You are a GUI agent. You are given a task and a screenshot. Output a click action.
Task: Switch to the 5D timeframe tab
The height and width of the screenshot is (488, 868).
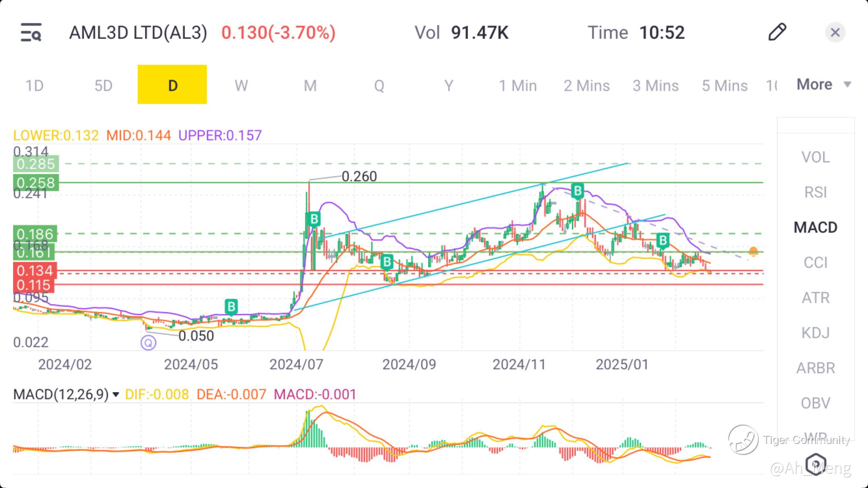(103, 85)
